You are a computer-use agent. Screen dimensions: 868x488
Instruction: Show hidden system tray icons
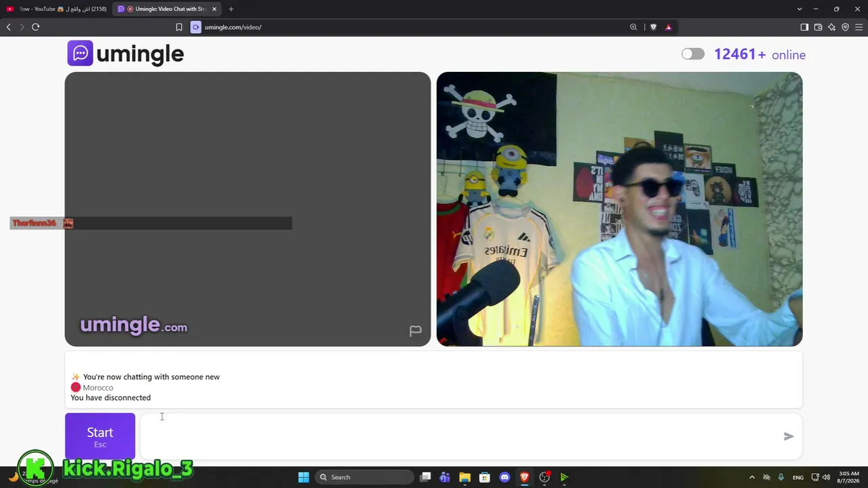(751, 477)
